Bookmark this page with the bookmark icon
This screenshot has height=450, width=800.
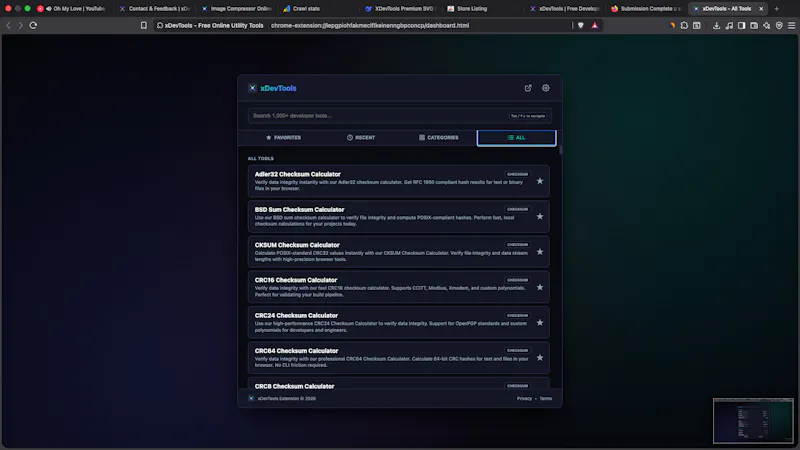tap(143, 26)
